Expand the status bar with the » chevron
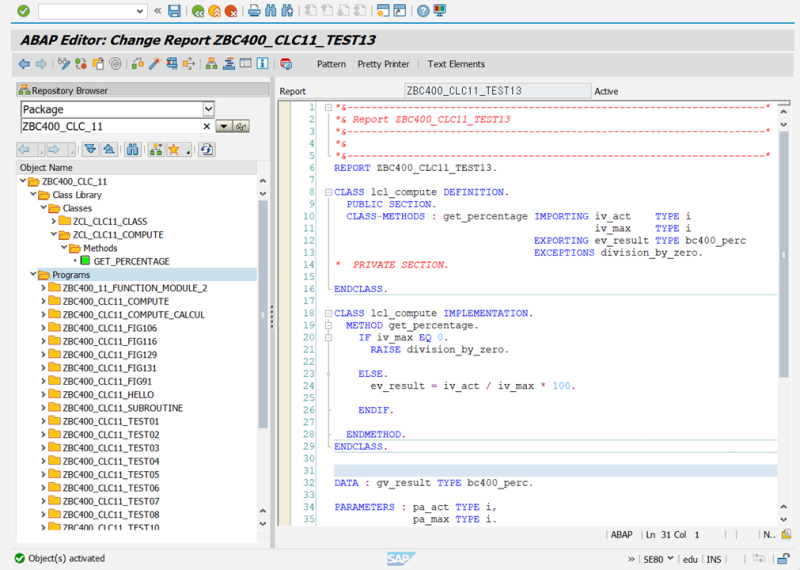The height and width of the screenshot is (570, 800). coord(631,559)
